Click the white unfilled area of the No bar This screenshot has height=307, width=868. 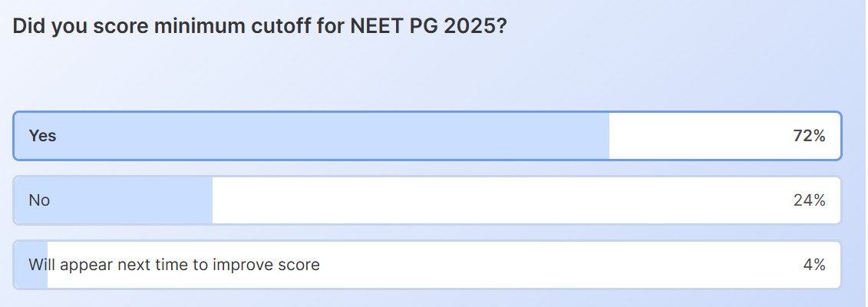(499, 200)
